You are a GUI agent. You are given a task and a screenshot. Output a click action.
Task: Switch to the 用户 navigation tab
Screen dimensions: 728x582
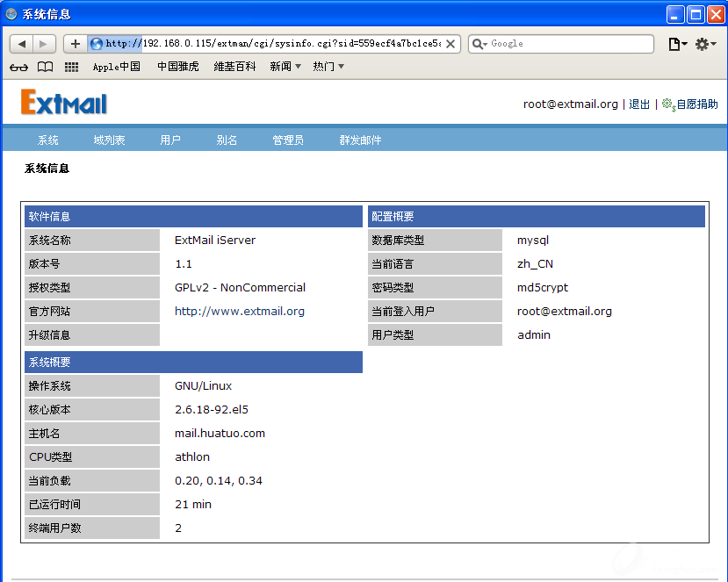(170, 140)
